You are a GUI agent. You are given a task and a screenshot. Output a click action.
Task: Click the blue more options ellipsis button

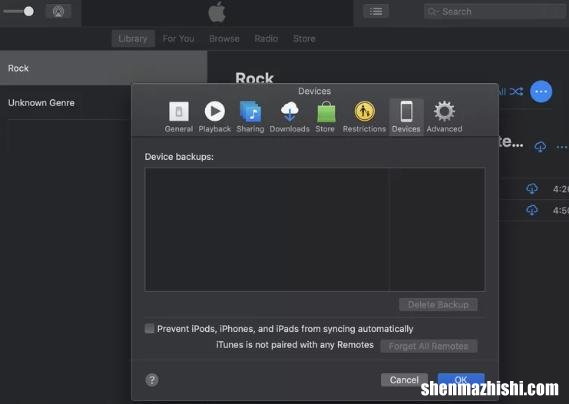coord(541,91)
